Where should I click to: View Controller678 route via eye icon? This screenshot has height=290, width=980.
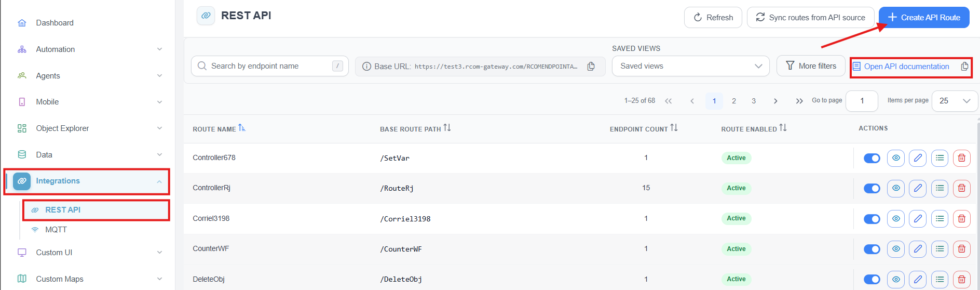896,158
